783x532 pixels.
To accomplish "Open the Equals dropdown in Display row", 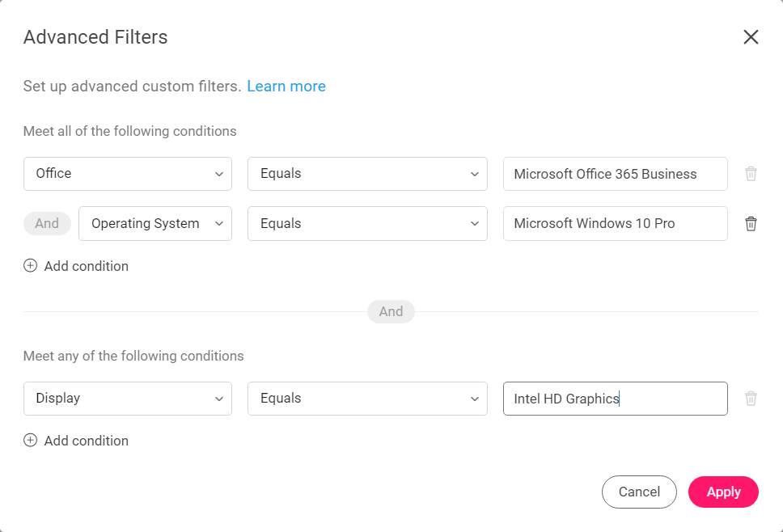I will (x=367, y=399).
